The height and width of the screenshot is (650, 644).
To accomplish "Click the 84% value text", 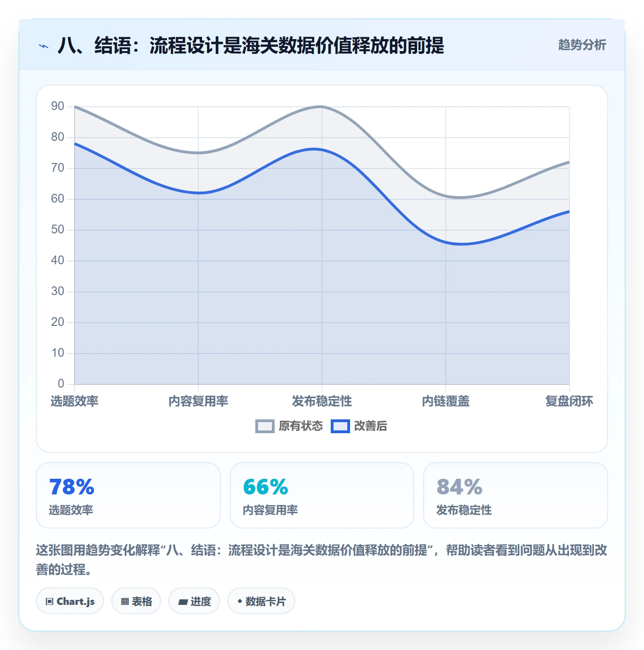I will click(460, 487).
